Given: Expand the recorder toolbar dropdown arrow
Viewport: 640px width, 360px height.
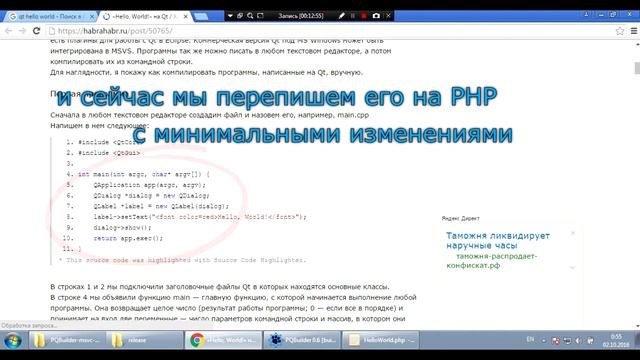Looking at the screenshot, I should point(230,16).
